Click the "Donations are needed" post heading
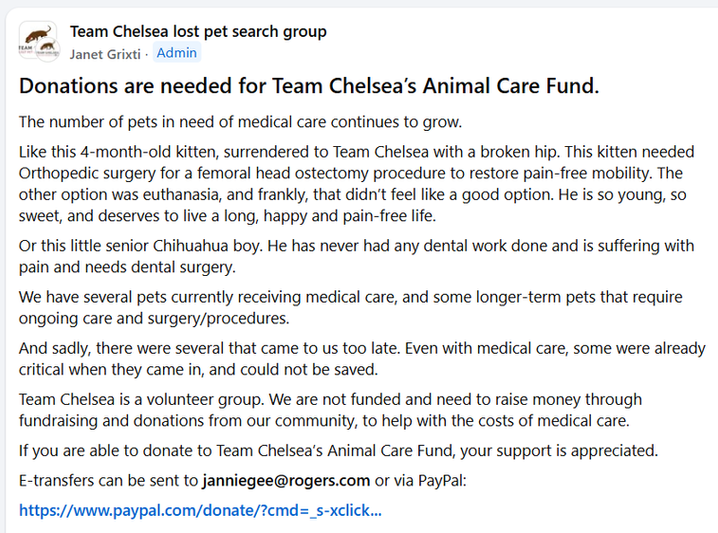The width and height of the screenshot is (718, 533). click(x=309, y=87)
